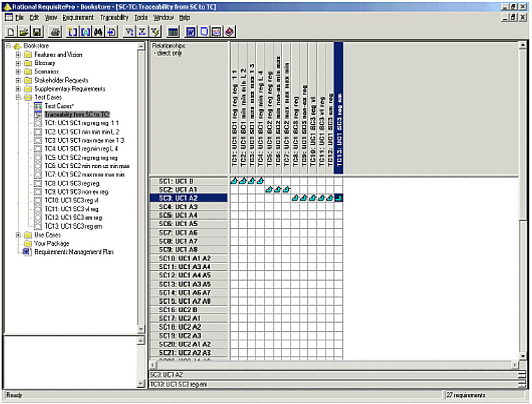Click the trace arrow at SC3 and TC8
The image size is (532, 404).
tap(295, 198)
